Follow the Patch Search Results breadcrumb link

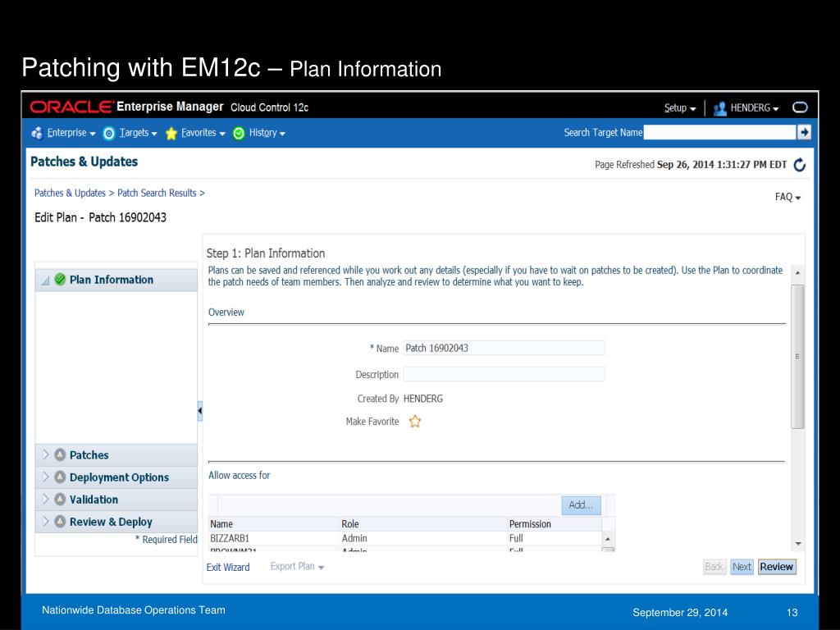point(157,193)
